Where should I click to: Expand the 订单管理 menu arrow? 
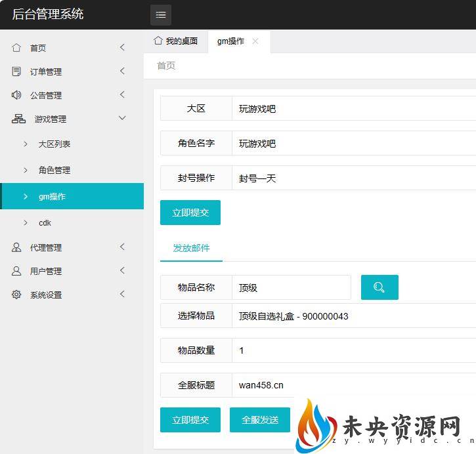click(122, 72)
